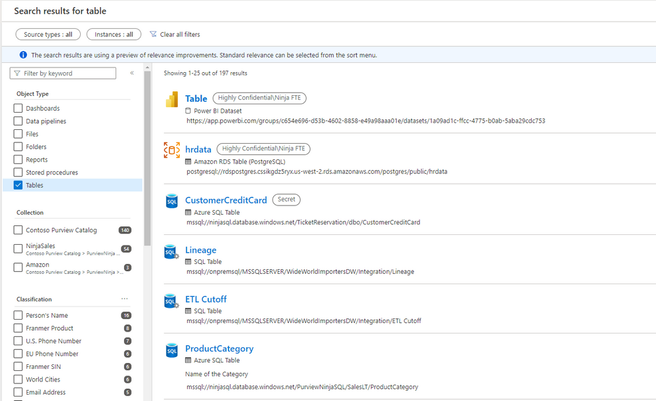Check the World Cities classification

tap(18, 379)
